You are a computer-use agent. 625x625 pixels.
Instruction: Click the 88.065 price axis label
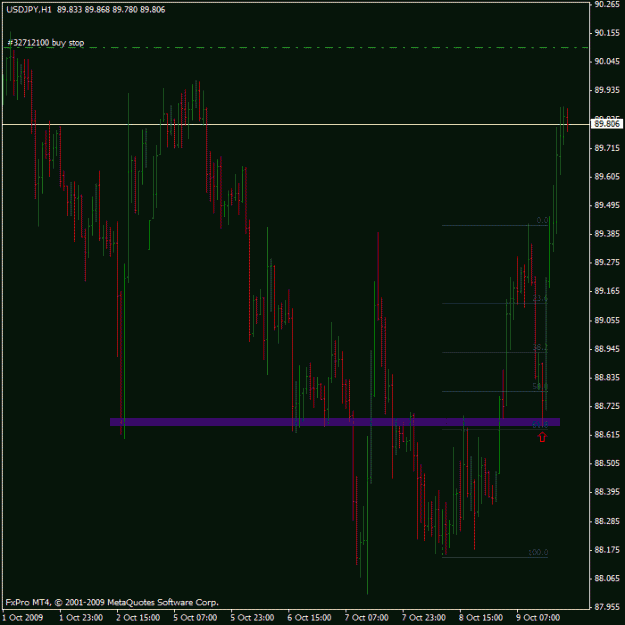pos(607,578)
